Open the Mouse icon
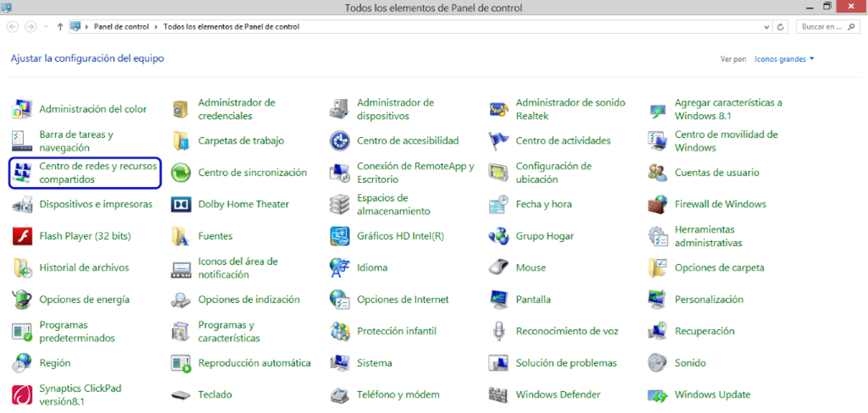 tap(498, 268)
